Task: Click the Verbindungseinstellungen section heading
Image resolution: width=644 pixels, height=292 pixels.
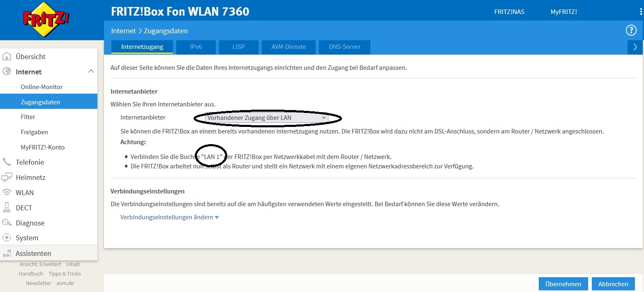Action: 148,191
